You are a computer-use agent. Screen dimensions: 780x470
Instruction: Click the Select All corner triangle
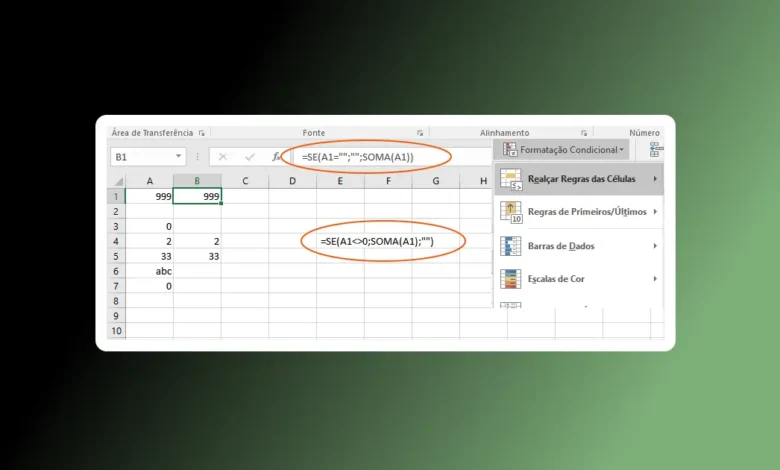point(118,181)
